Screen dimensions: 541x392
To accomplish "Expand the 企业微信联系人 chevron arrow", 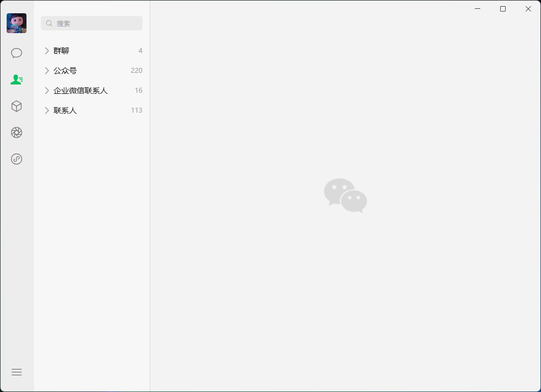I will click(47, 91).
